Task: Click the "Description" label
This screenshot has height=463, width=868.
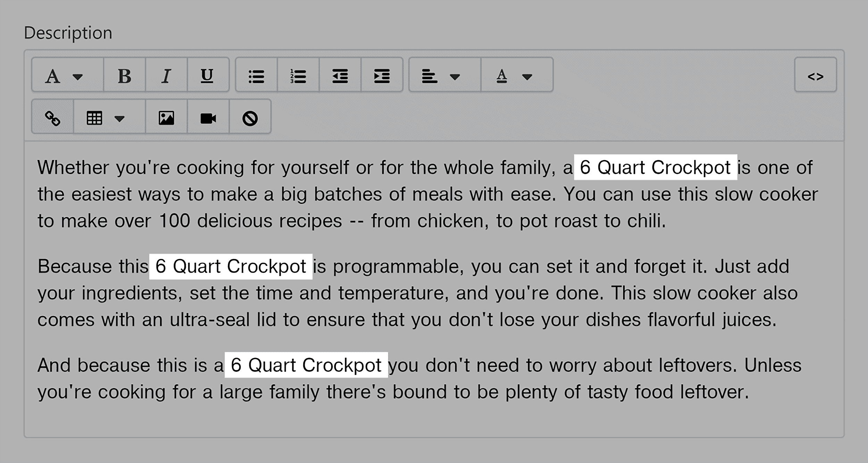Action: click(x=68, y=33)
